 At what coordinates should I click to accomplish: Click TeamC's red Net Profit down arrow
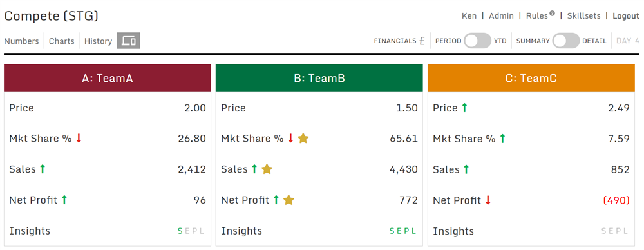[x=488, y=200]
